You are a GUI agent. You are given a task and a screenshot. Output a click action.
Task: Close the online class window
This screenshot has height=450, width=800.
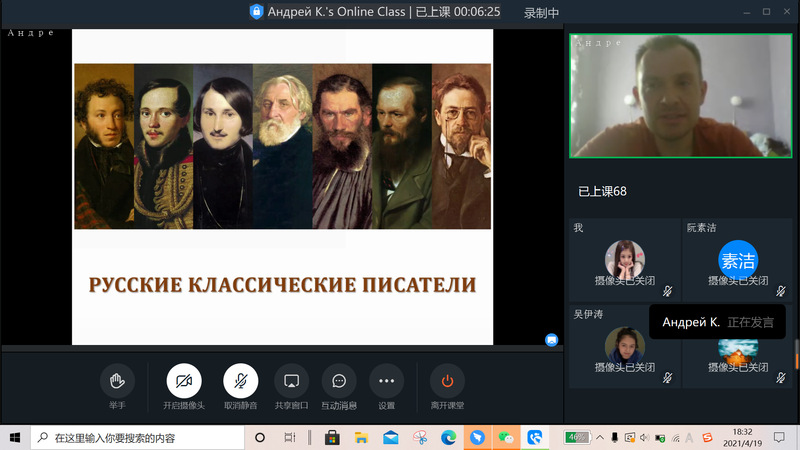[x=787, y=12]
